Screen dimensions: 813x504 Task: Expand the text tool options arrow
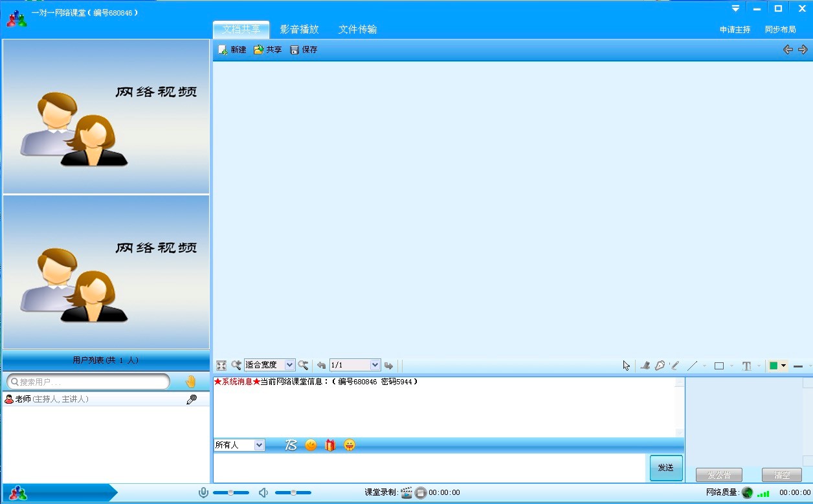[x=759, y=366]
